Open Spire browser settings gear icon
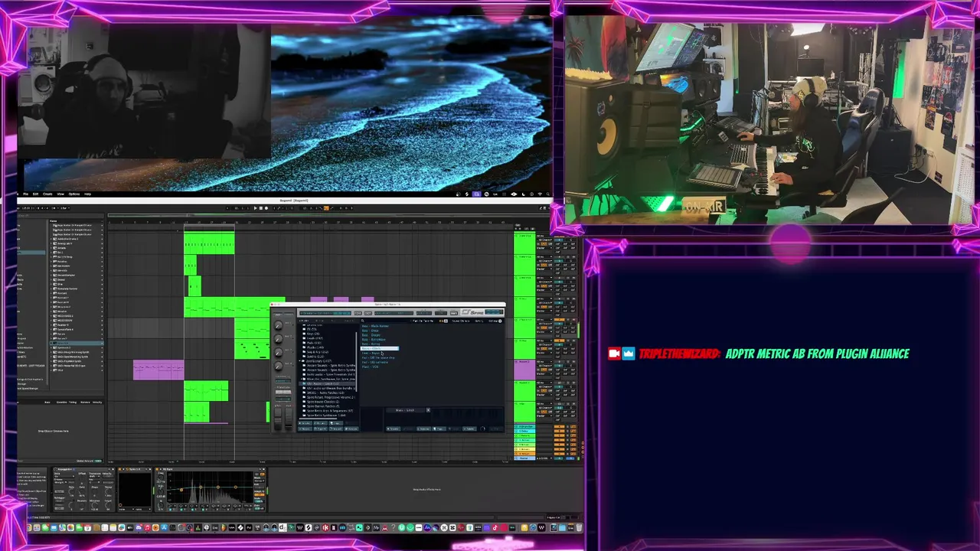This screenshot has width=980, height=551. [500, 321]
